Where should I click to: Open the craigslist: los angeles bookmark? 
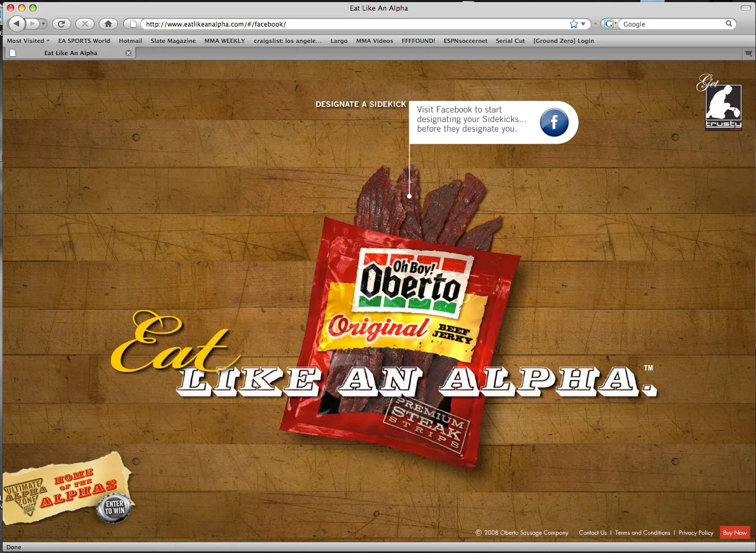(287, 41)
